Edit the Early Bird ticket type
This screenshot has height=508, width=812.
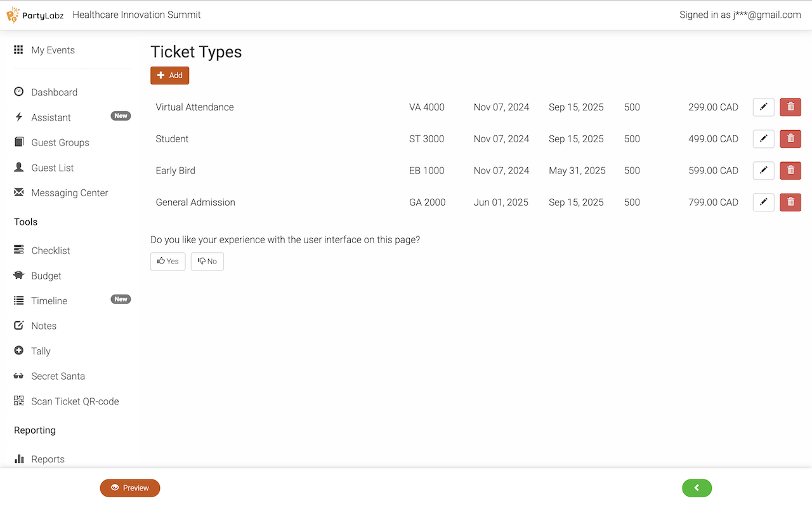(763, 171)
